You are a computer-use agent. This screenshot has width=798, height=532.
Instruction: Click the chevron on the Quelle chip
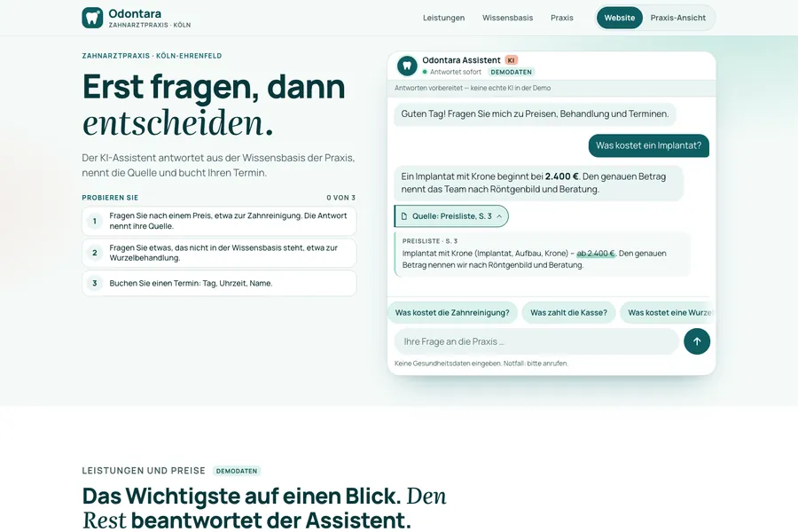point(499,216)
